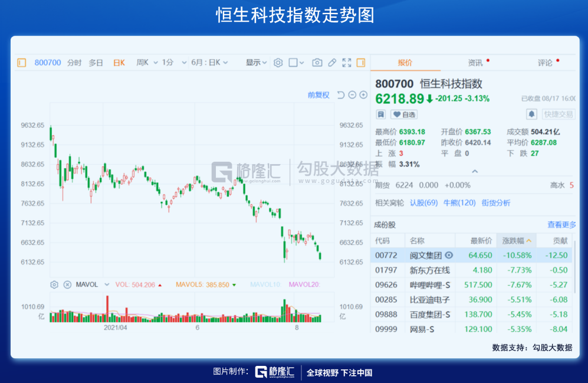Enter fullscreen chart mode
588x383 pixels.
347,63
